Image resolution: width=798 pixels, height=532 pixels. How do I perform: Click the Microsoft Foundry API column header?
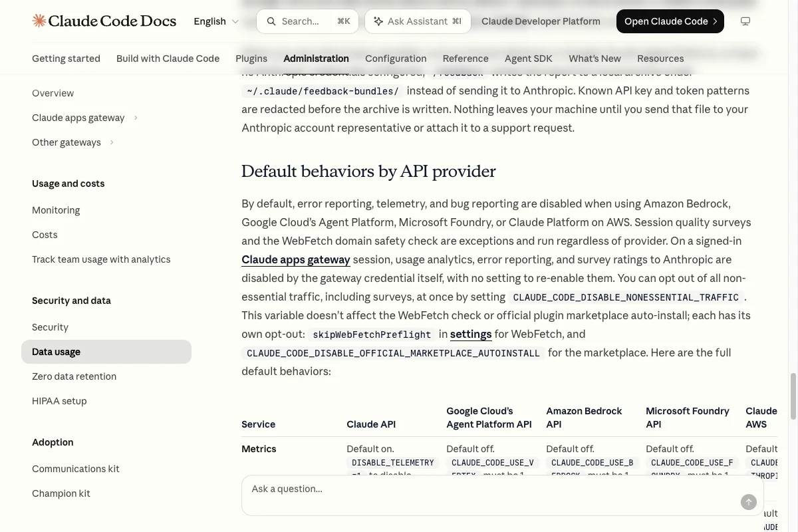688,418
